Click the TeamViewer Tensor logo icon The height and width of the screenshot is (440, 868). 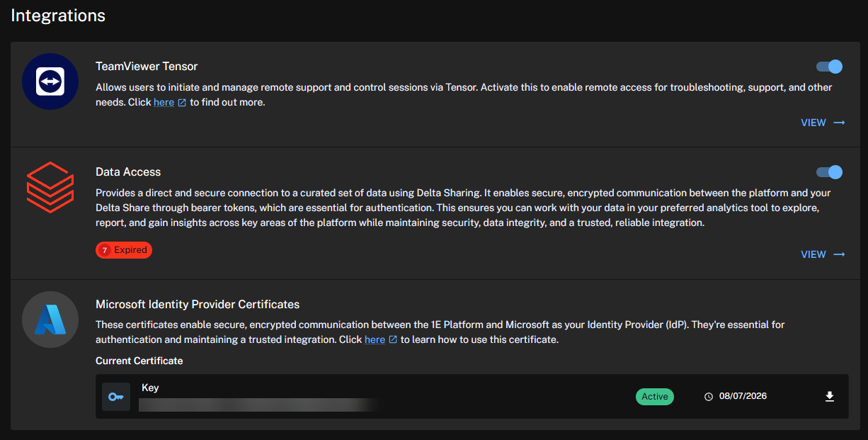[50, 81]
